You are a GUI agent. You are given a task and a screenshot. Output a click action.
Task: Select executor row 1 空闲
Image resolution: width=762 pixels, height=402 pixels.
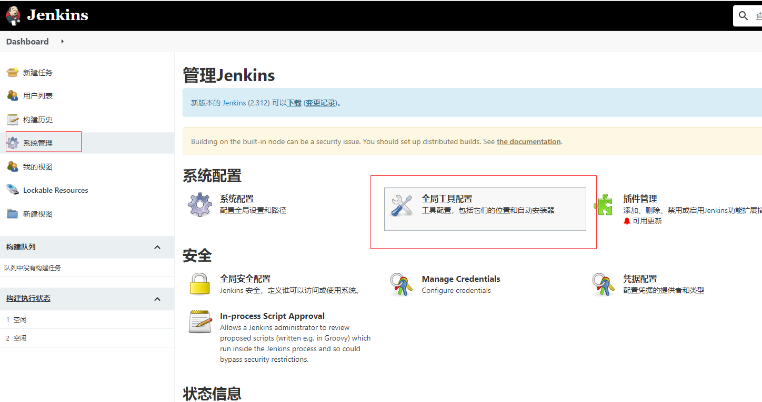[87, 319]
